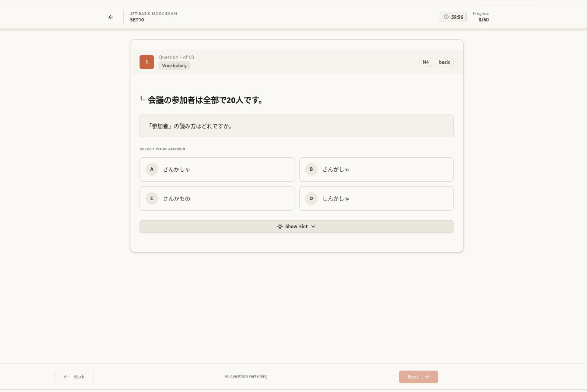Click the Vocabulary tag
The width and height of the screenshot is (587, 392).
(174, 66)
